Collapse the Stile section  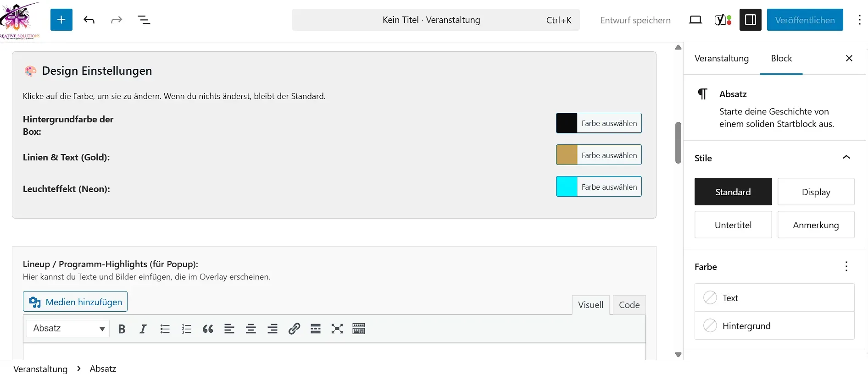[846, 158]
